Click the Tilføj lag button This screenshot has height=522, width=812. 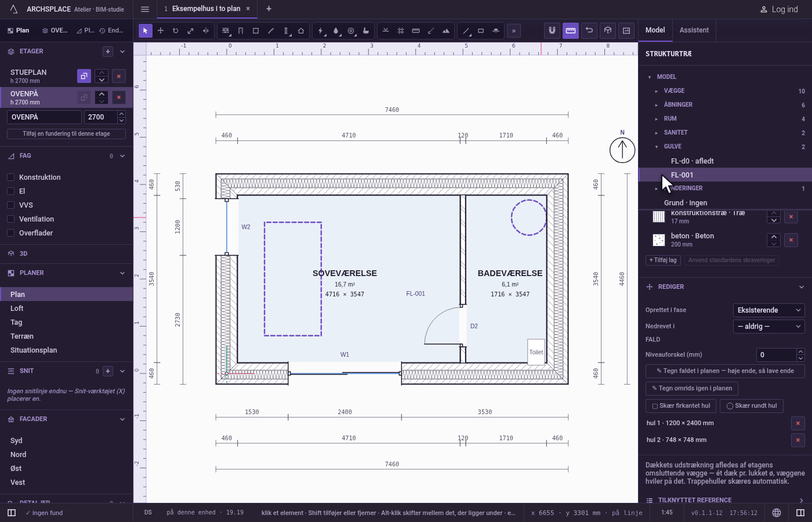coord(663,260)
